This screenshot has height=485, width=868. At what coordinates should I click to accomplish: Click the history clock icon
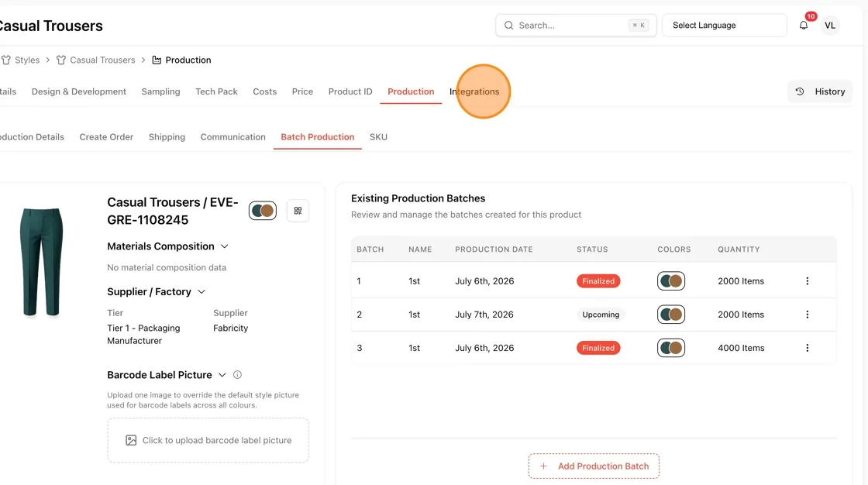tap(800, 92)
